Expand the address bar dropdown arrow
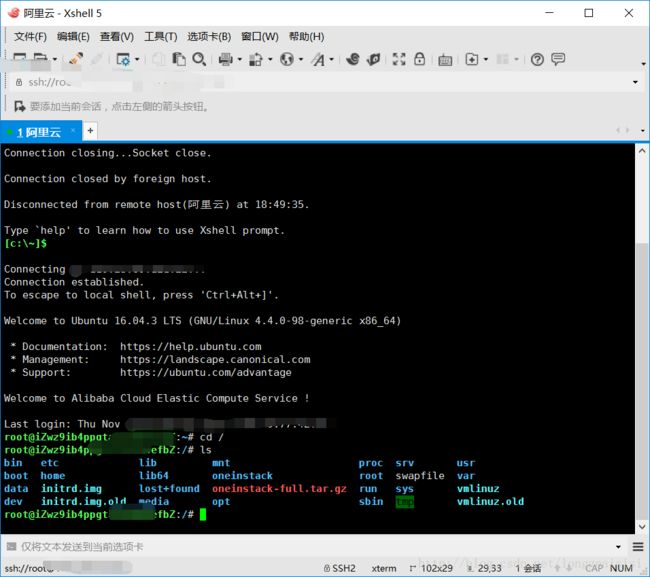The height and width of the screenshot is (577, 650). pyautogui.click(x=635, y=82)
